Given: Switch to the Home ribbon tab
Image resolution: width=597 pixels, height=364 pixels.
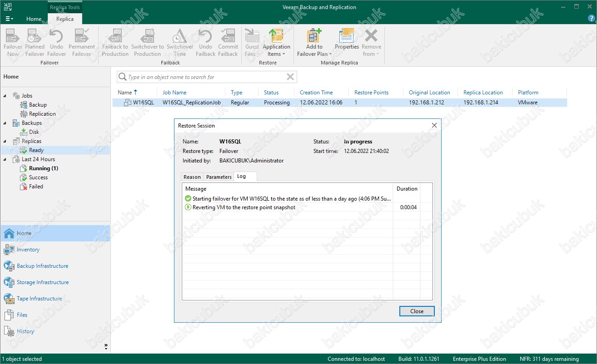Looking at the screenshot, I should (x=34, y=19).
